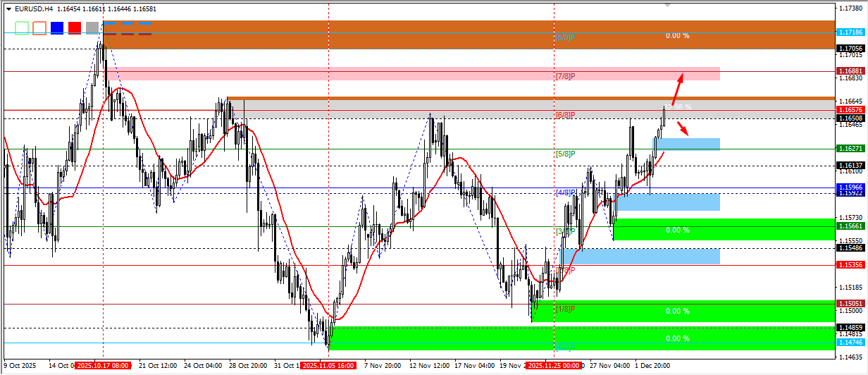Click the 17 Nov 04:00 time label

pyautogui.click(x=474, y=367)
